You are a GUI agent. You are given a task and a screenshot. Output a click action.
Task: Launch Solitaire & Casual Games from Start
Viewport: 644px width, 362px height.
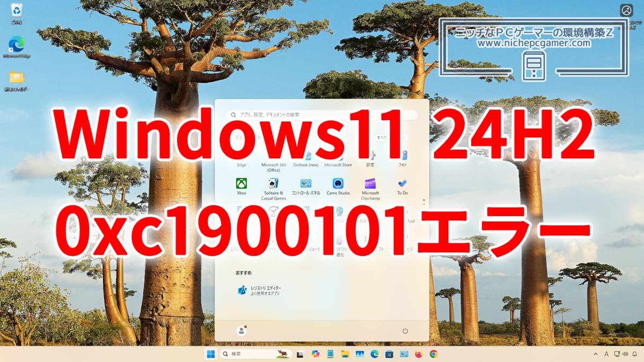pos(273,188)
